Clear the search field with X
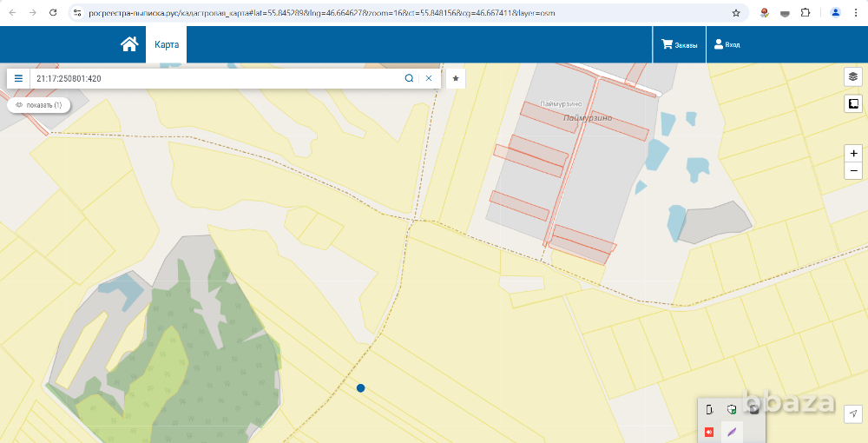The image size is (868, 443). coord(429,78)
